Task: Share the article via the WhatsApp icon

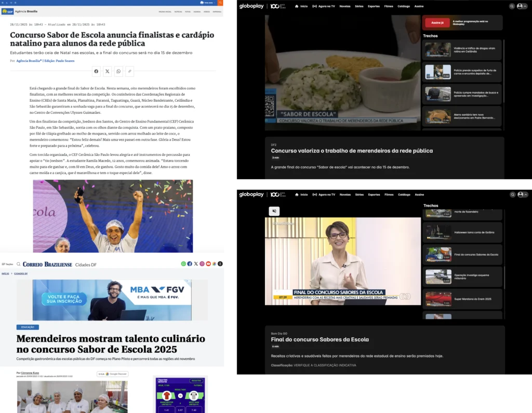Action: coord(118,71)
